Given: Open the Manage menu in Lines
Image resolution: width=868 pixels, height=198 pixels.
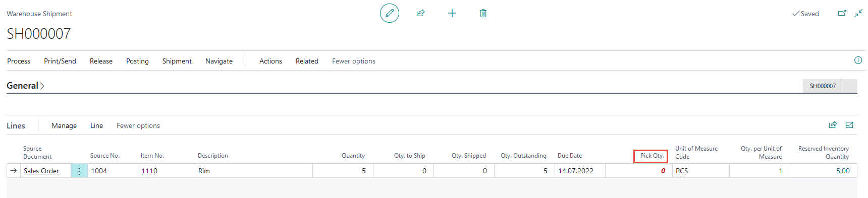Looking at the screenshot, I should pos(64,125).
